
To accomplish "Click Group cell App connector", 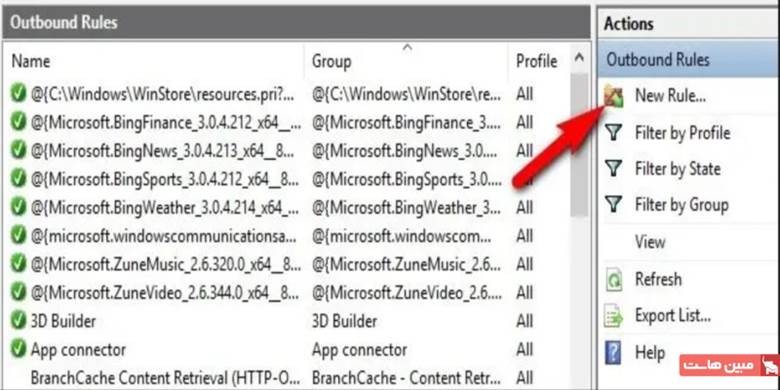I will [x=359, y=350].
